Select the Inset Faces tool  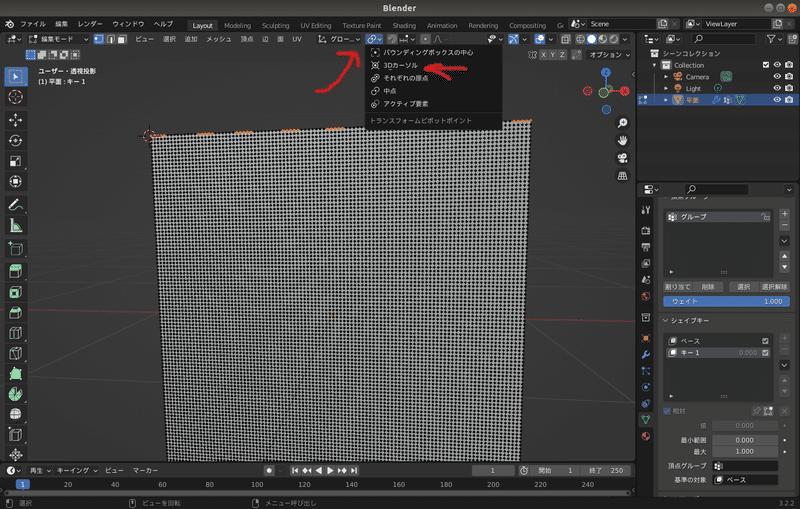[15, 292]
